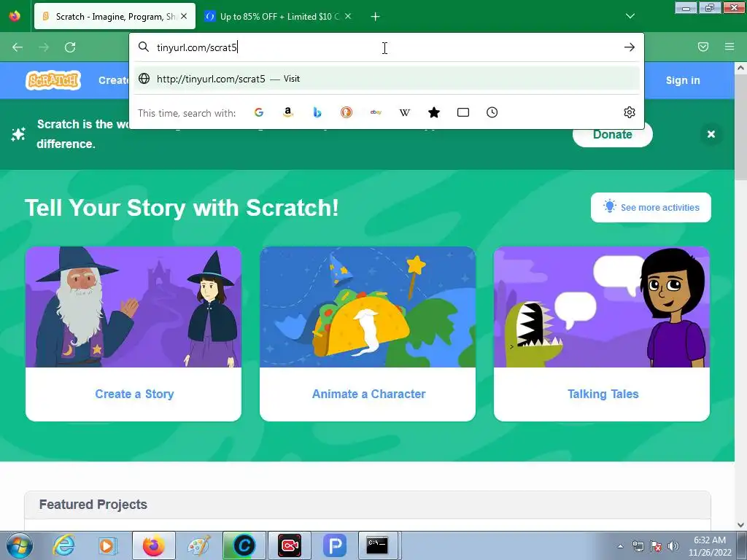The height and width of the screenshot is (560, 747).
Task: Click the screen recorder taskbar icon
Action: tap(289, 545)
